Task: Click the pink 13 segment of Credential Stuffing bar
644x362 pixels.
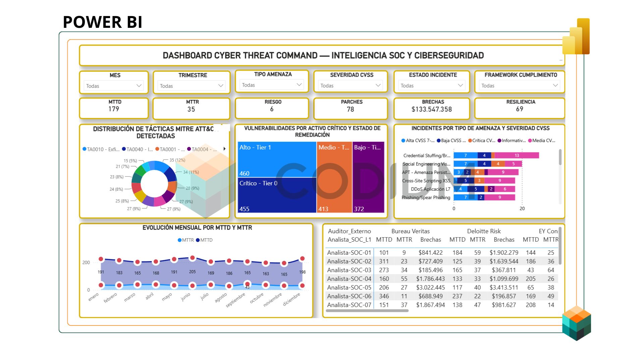Action: coord(517,155)
